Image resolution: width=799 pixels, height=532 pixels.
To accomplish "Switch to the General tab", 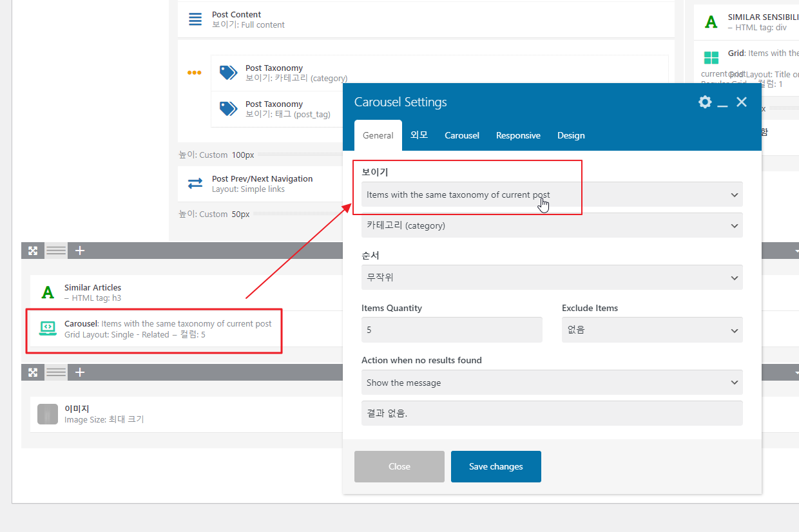I will pos(378,135).
